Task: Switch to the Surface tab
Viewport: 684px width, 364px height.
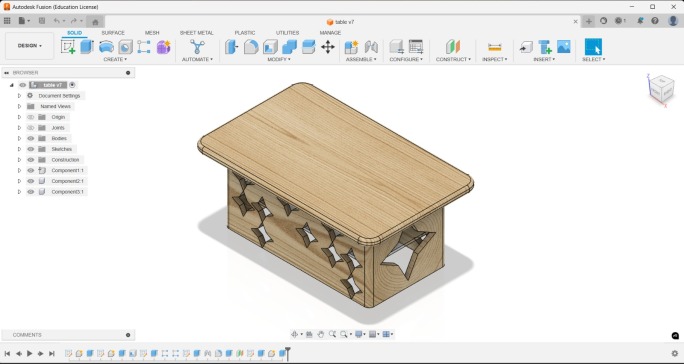Action: pos(113,33)
